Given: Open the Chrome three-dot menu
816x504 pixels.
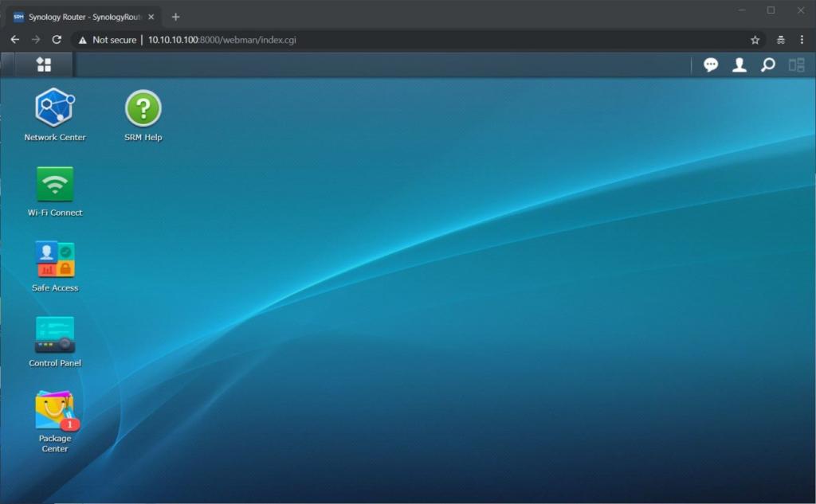Looking at the screenshot, I should click(x=802, y=40).
